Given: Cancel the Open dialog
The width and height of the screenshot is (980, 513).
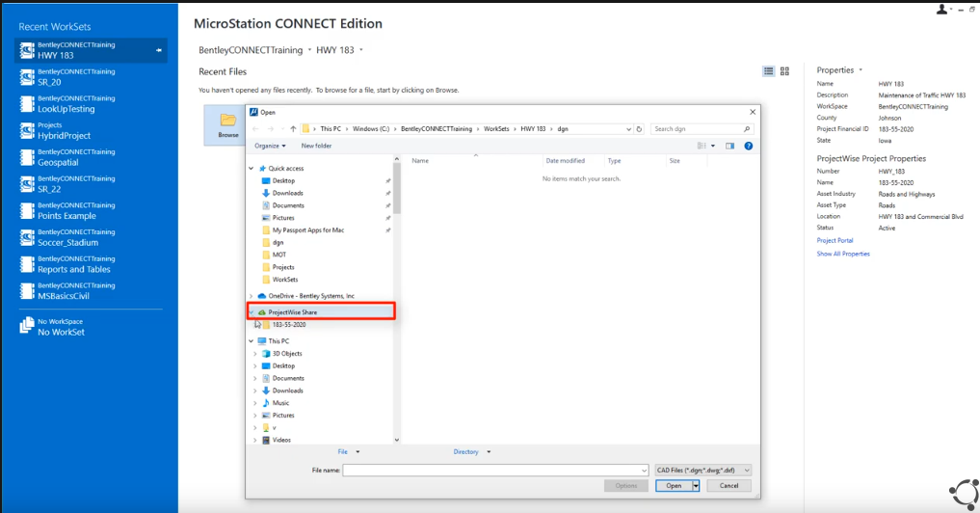Looking at the screenshot, I should tap(728, 485).
